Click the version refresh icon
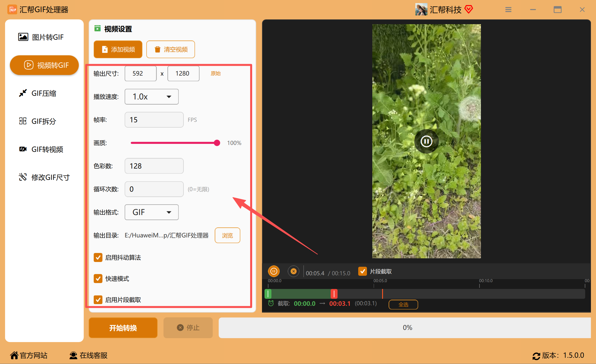This screenshot has height=364, width=596. 536,356
